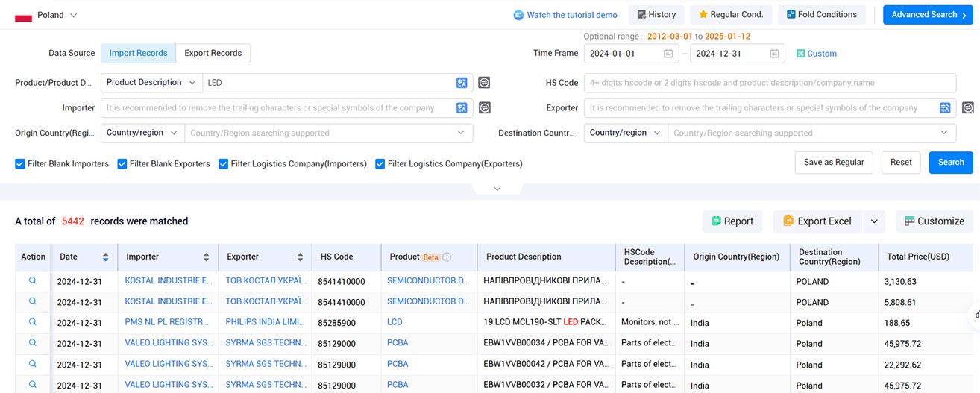This screenshot has height=393, width=980.
Task: Sort by Date column arrows
Action: pyautogui.click(x=105, y=257)
